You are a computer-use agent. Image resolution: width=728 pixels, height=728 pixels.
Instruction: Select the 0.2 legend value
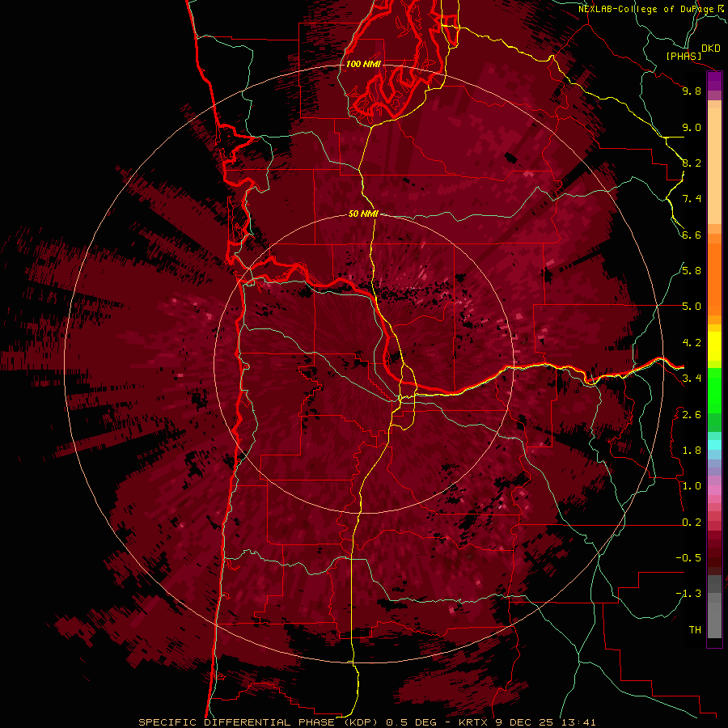tap(692, 523)
